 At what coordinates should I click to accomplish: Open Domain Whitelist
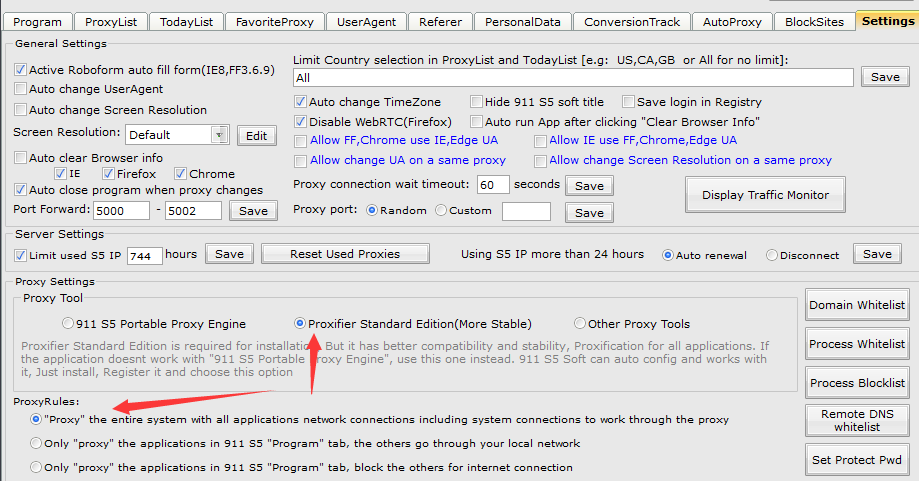(x=857, y=305)
